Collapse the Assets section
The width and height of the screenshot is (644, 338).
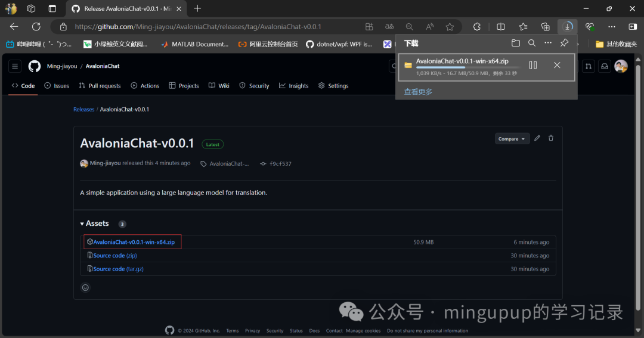(x=83, y=224)
